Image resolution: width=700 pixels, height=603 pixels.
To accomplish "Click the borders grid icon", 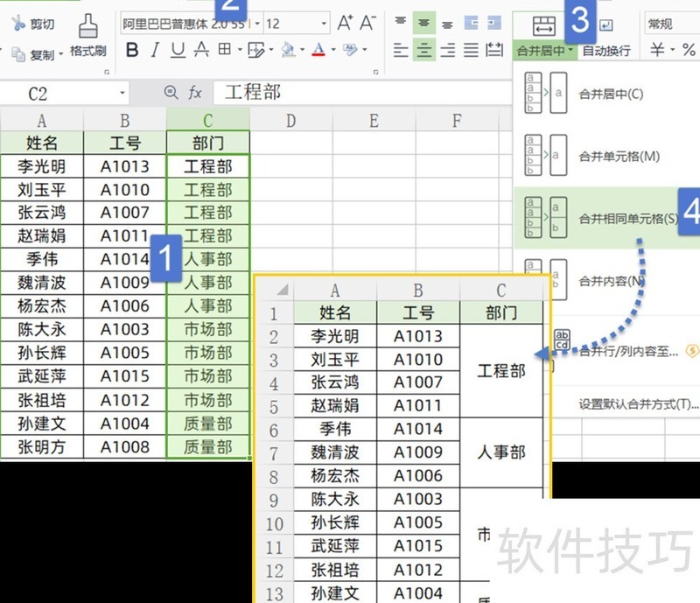I will coord(225,49).
